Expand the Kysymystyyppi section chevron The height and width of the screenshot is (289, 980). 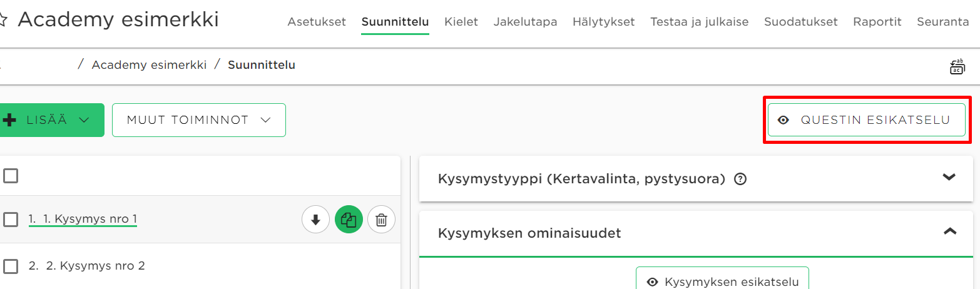tap(949, 178)
